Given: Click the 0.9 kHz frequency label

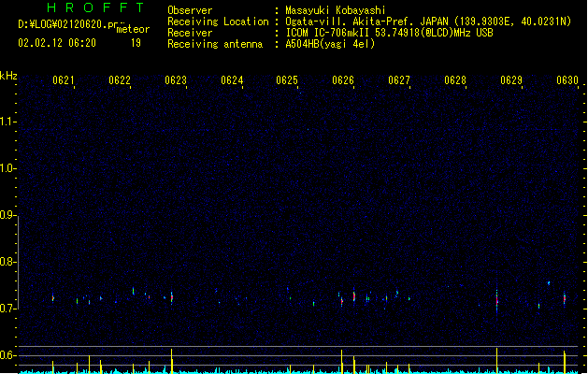Looking at the screenshot, I should (7, 215).
